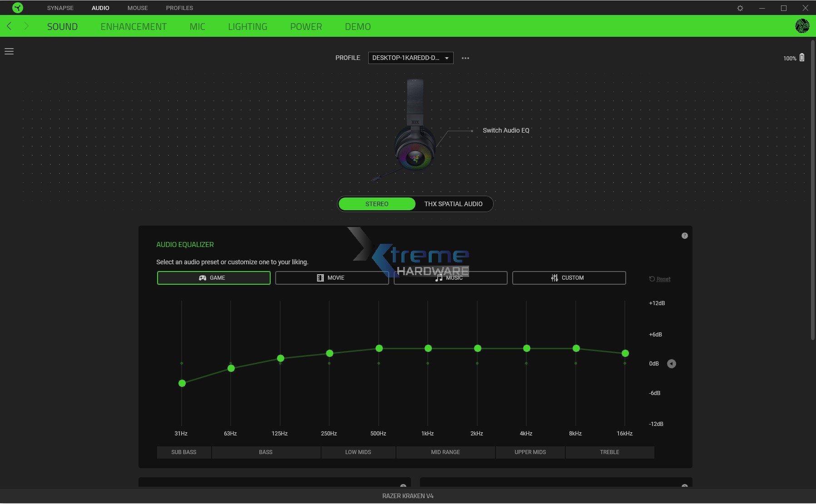Open Synapse settings via gear icon

[740, 8]
